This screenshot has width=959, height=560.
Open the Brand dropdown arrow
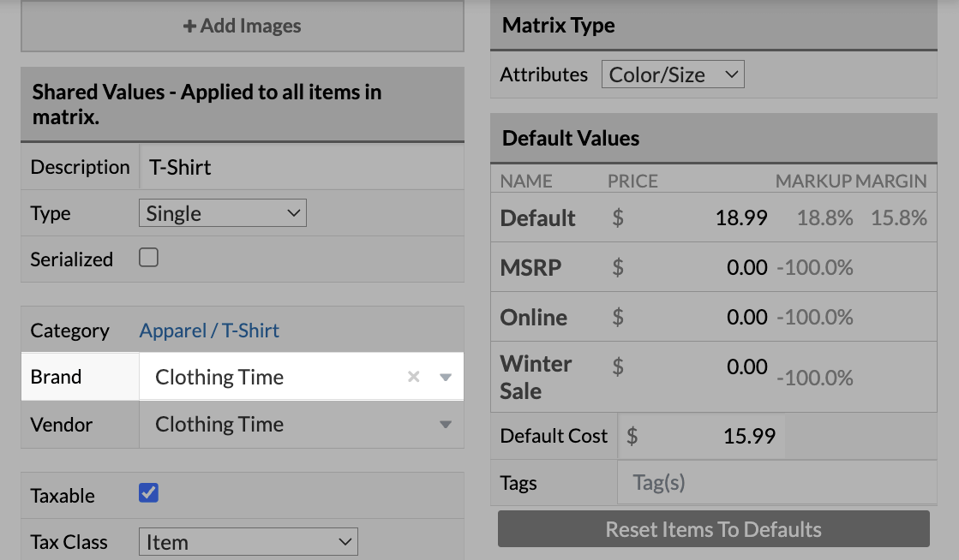[x=444, y=377]
